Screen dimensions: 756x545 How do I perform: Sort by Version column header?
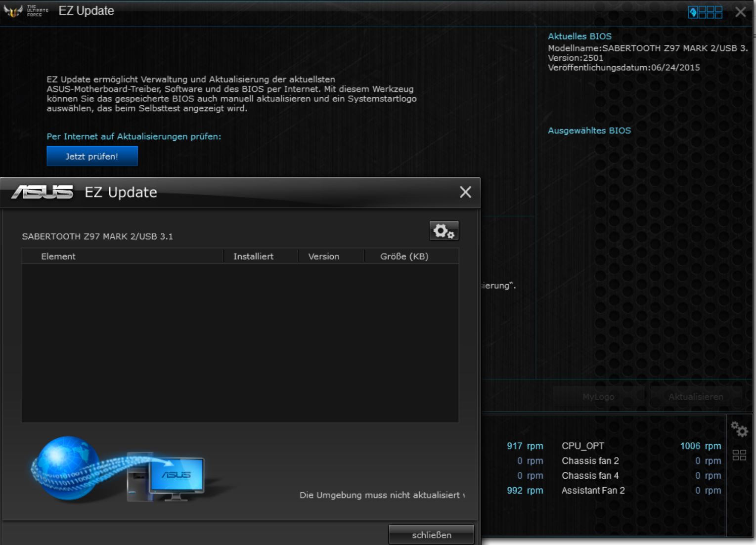(x=331, y=256)
